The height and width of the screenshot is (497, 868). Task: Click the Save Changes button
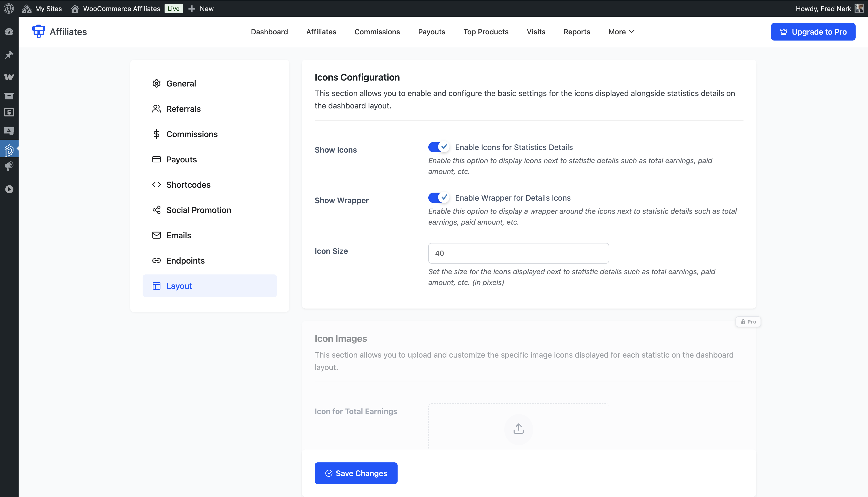(356, 473)
